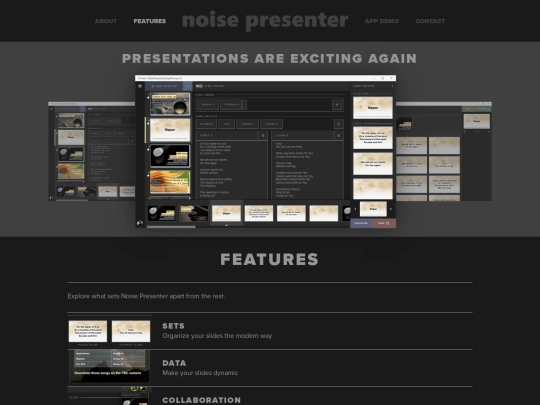The width and height of the screenshot is (540, 405).
Task: Select orange-green slide in center window sidebar
Action: [x=170, y=181]
